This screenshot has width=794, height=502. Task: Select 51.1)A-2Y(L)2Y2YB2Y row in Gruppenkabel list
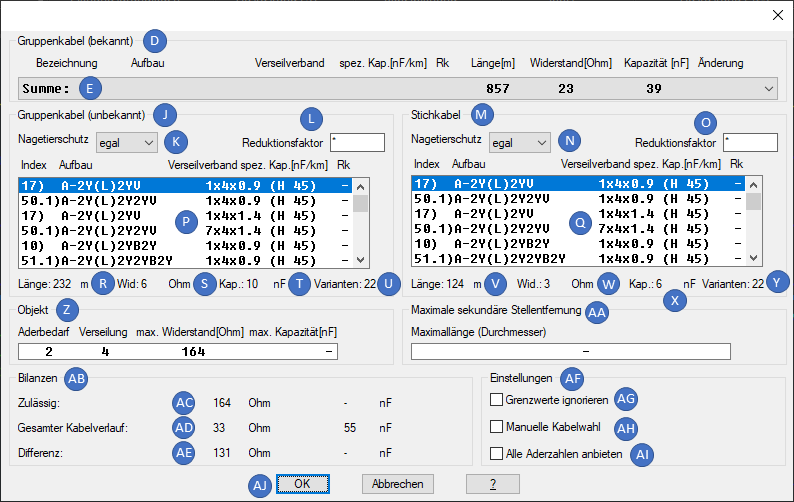point(186,260)
